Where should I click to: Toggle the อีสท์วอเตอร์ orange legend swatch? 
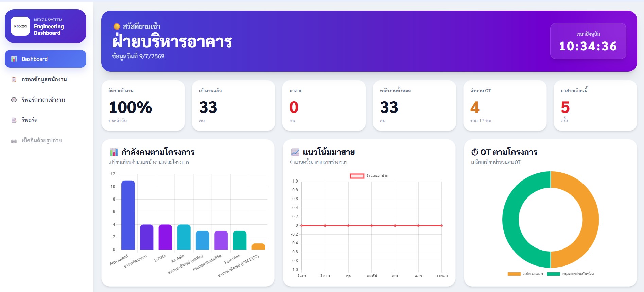click(x=514, y=274)
